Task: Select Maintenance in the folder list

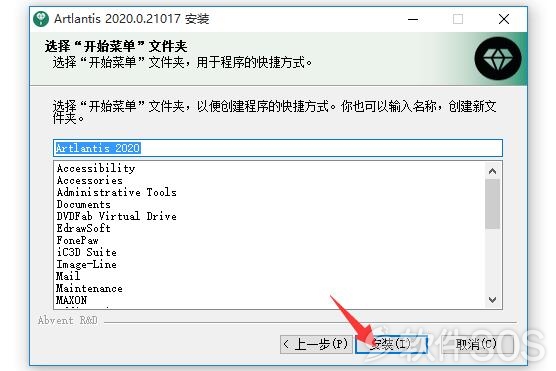Action: 89,288
